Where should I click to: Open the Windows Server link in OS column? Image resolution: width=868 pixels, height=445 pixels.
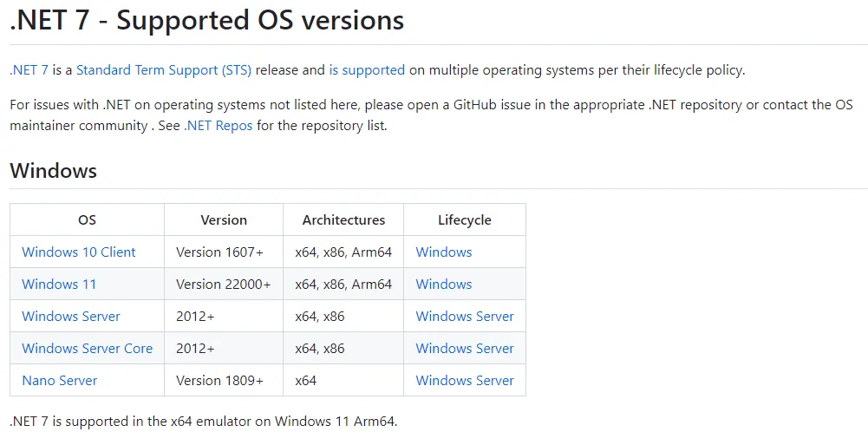[71, 317]
